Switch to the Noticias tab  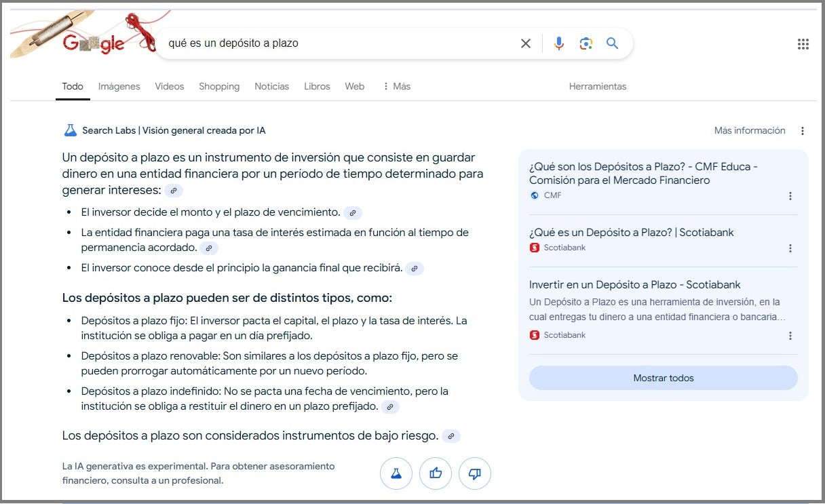[x=272, y=86]
